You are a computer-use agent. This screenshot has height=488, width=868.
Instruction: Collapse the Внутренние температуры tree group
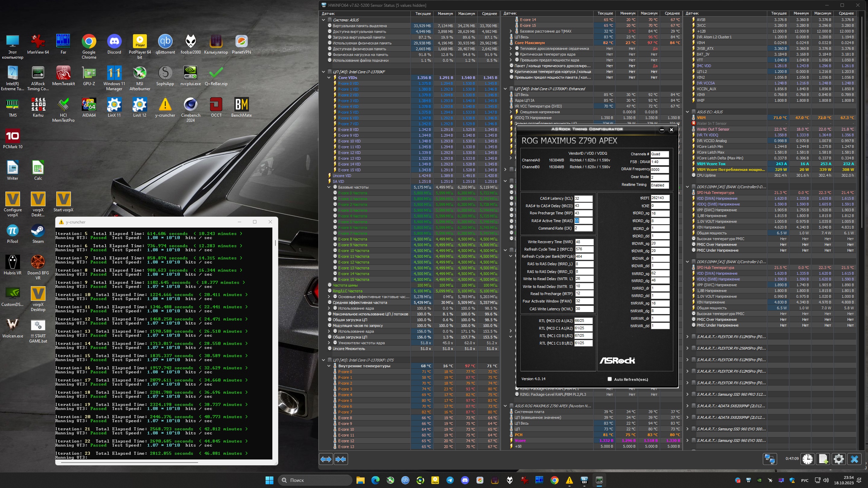[329, 366]
